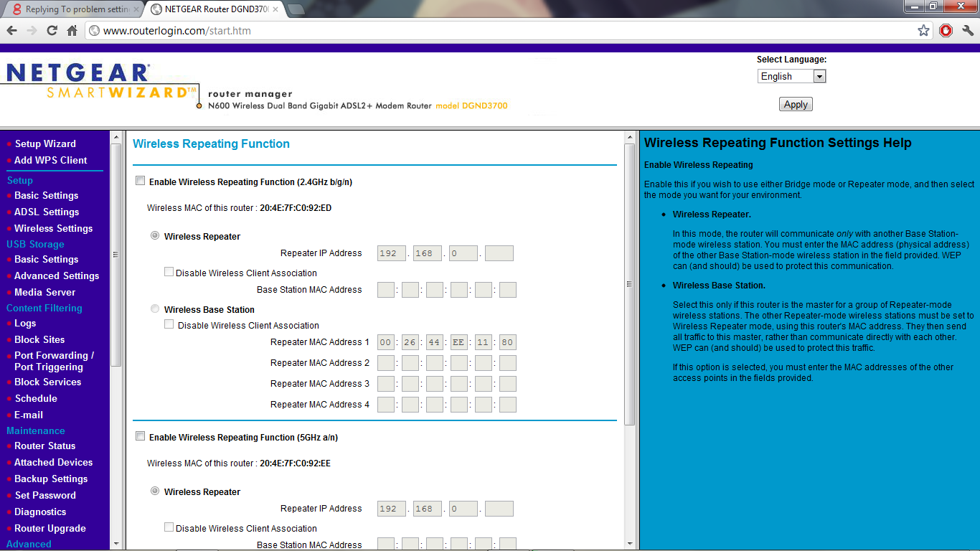Viewport: 980px width, 551px height.
Task: Click the red stop-hand extension icon
Action: [x=946, y=31]
